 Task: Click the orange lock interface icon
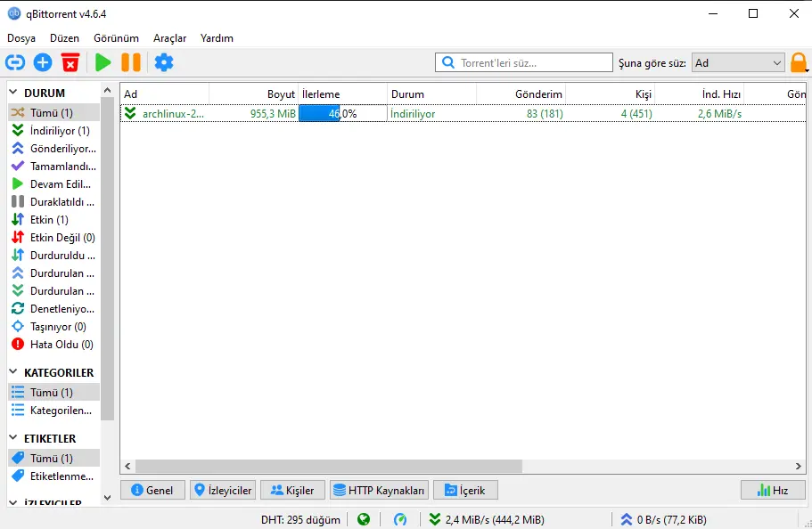point(798,62)
